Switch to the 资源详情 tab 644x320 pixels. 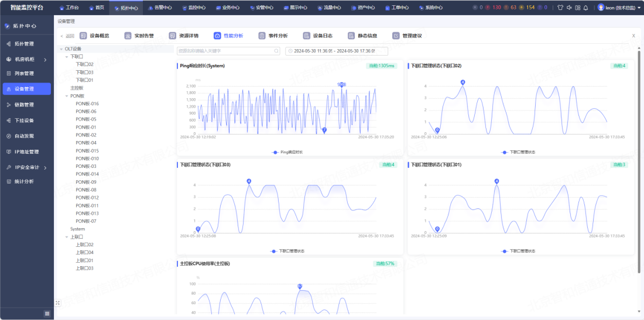tap(184, 36)
